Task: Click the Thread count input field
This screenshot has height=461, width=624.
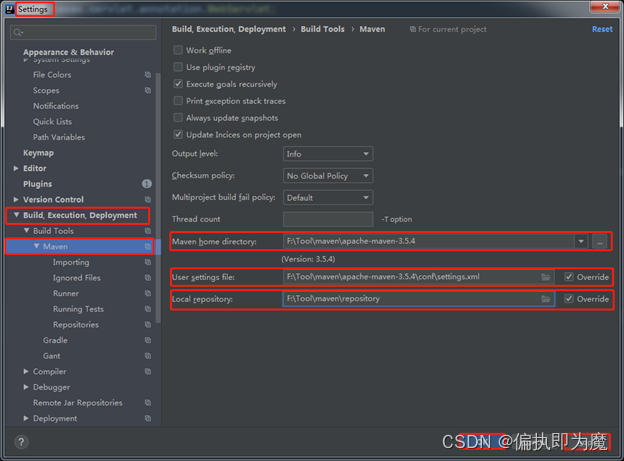Action: click(x=328, y=219)
